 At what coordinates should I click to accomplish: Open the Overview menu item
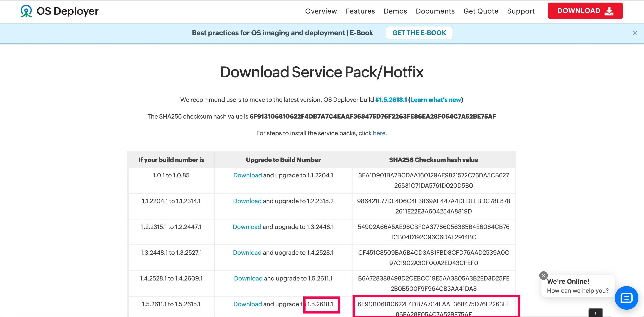point(321,11)
